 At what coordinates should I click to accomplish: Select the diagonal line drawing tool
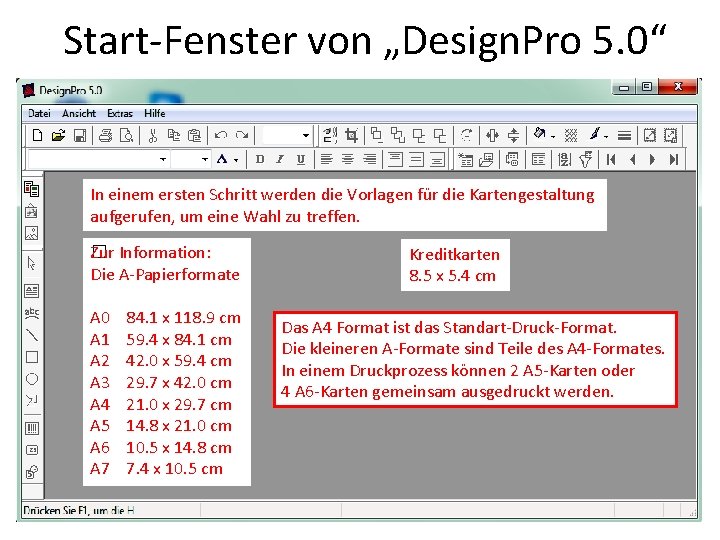coord(32,335)
